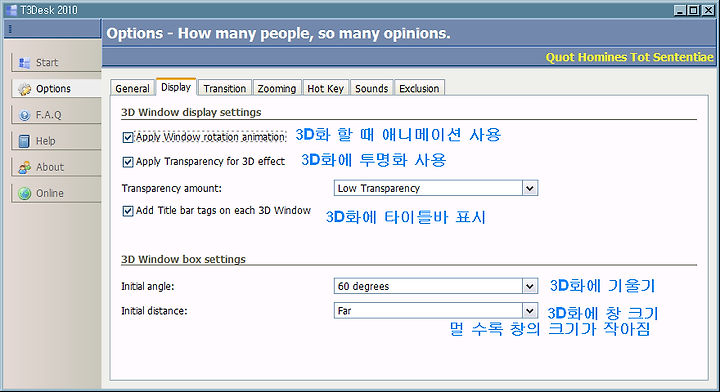Open the Help label in the sidebar
The height and width of the screenshot is (392, 720).
point(45,141)
